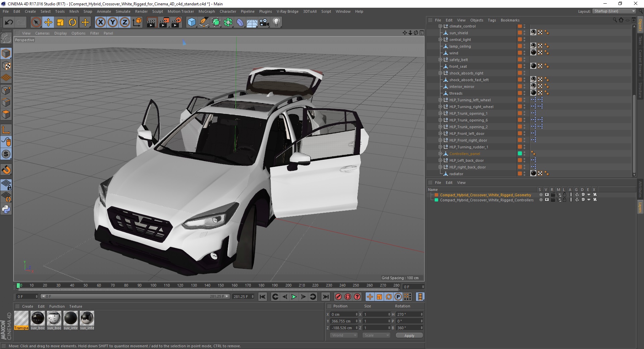Open the World coordinate dropdown

click(344, 335)
